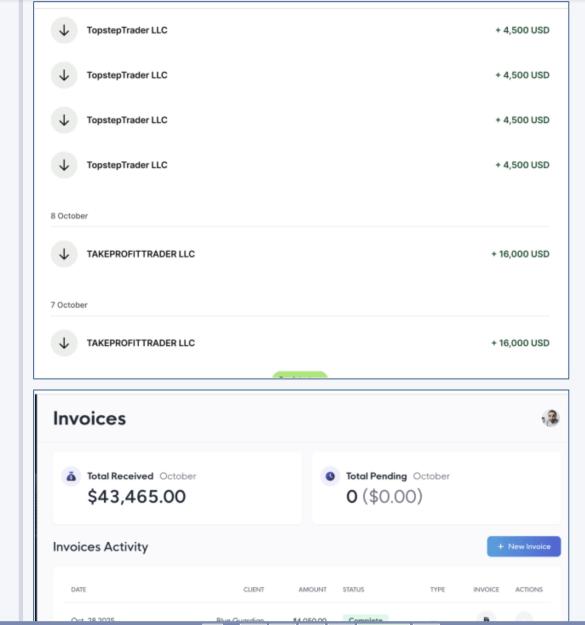Click the CLIENT column header
585x625 pixels.
(x=253, y=590)
